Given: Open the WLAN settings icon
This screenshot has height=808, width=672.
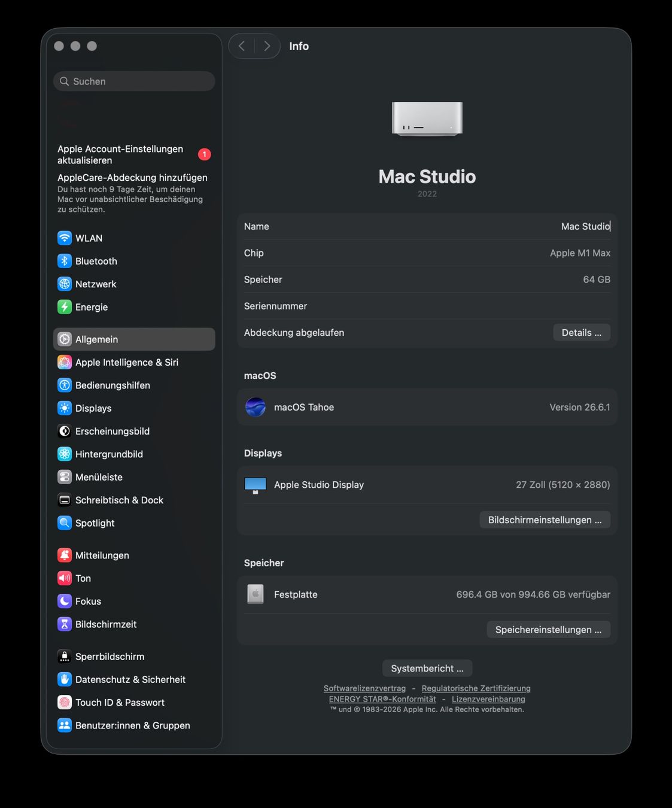Looking at the screenshot, I should point(65,238).
